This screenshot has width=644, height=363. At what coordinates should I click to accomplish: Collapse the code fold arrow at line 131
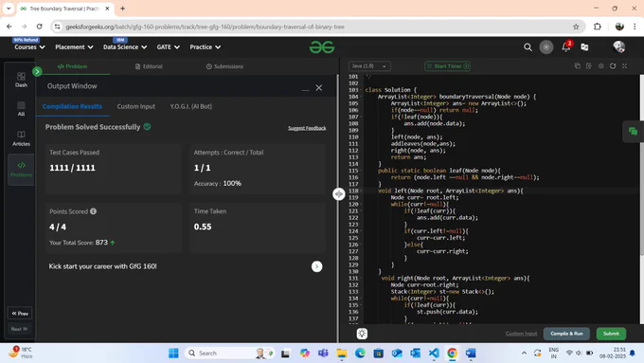tap(362, 279)
